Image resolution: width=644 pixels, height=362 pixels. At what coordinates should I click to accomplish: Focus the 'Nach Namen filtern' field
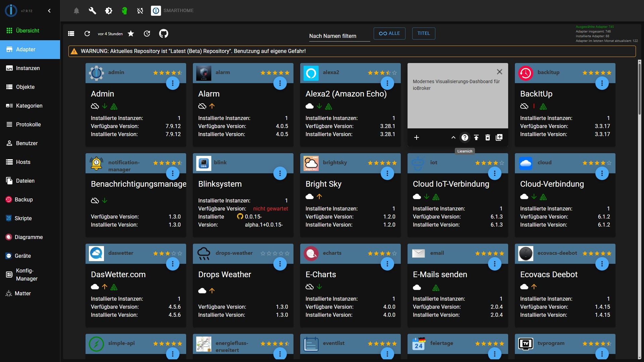click(339, 36)
